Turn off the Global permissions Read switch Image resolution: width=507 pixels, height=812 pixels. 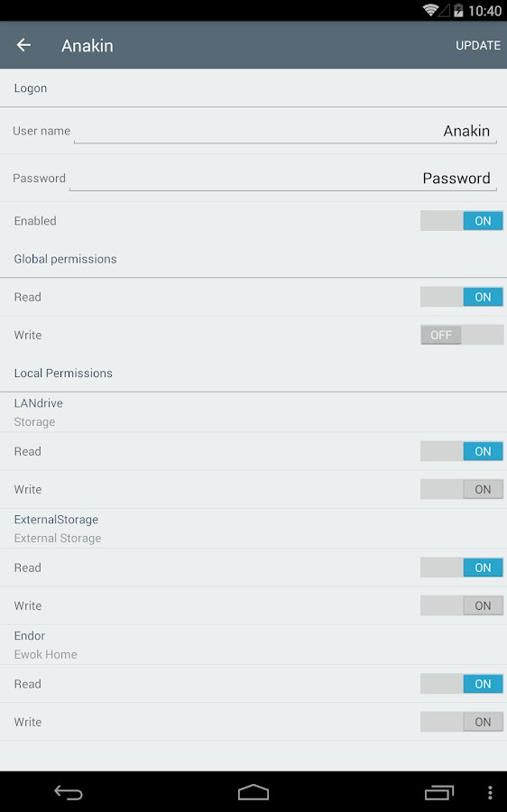pyautogui.click(x=462, y=297)
